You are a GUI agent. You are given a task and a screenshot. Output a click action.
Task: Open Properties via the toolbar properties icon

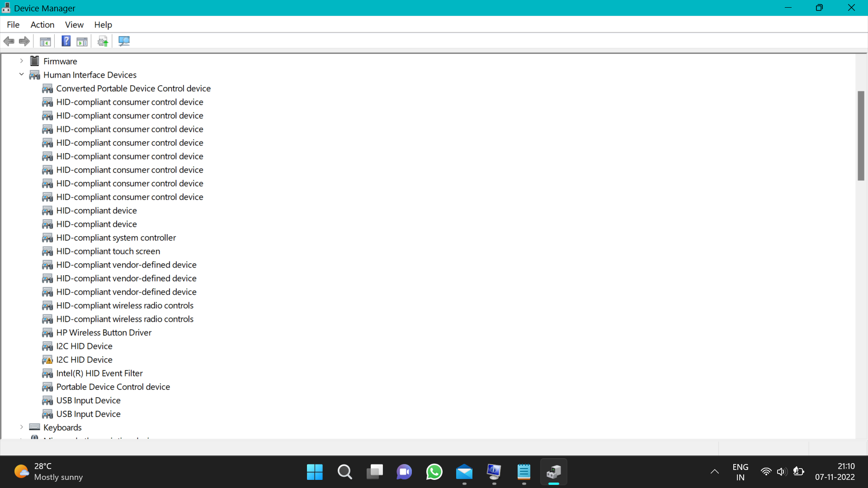coord(82,41)
